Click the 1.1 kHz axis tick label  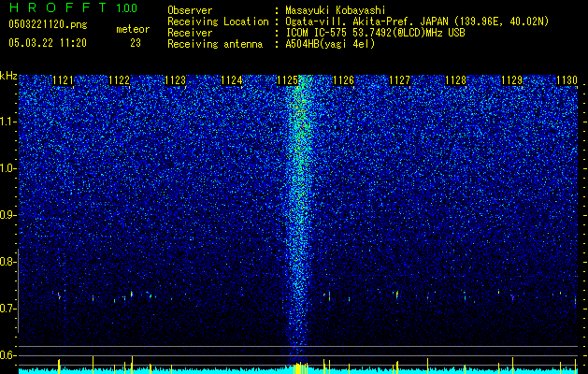7,122
